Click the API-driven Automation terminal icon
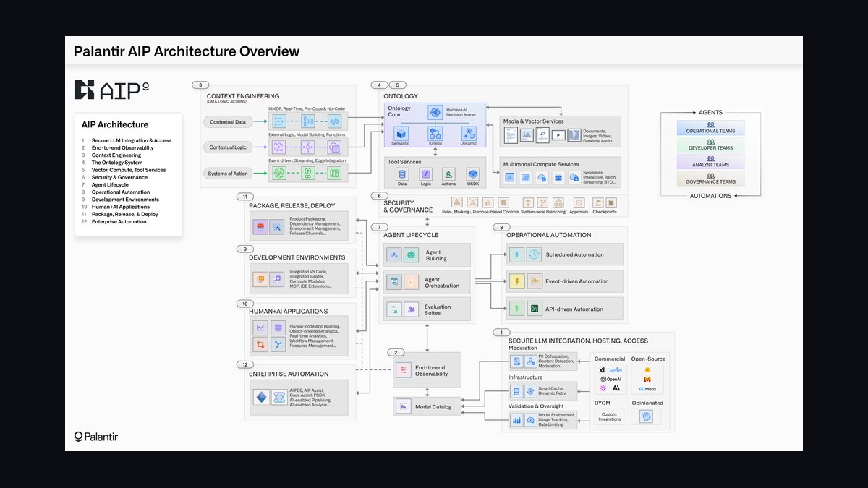 (x=534, y=309)
